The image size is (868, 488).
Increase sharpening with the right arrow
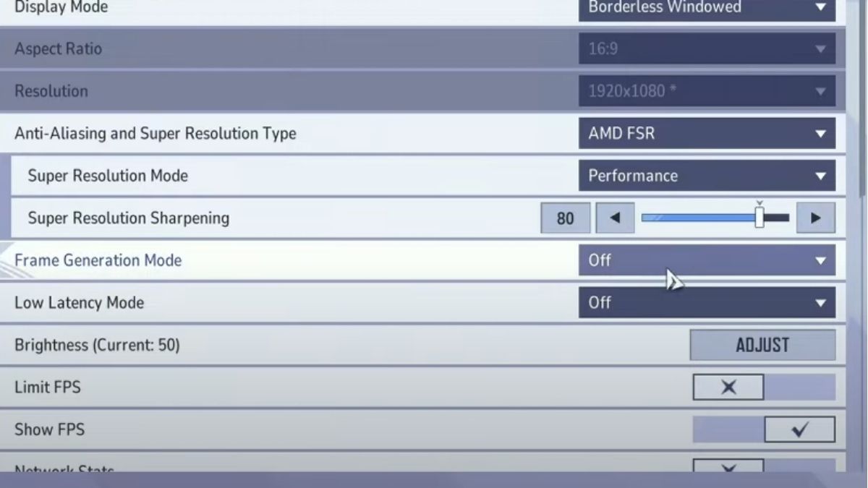[x=816, y=218]
